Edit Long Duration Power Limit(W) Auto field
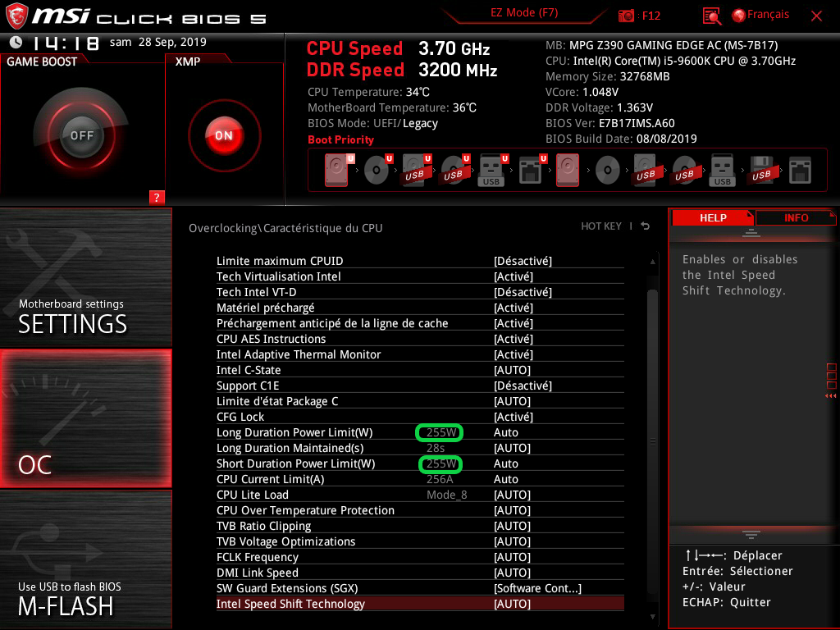Viewport: 840px width, 630px height. (x=505, y=432)
